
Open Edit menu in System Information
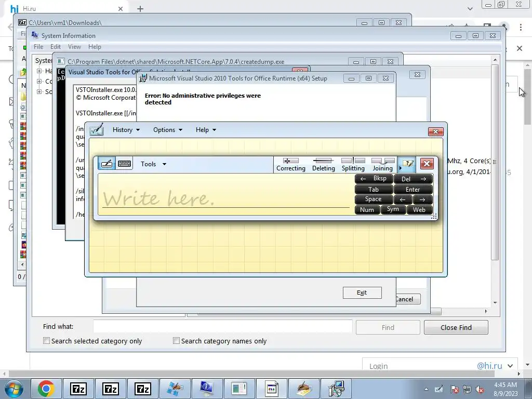tap(55, 47)
